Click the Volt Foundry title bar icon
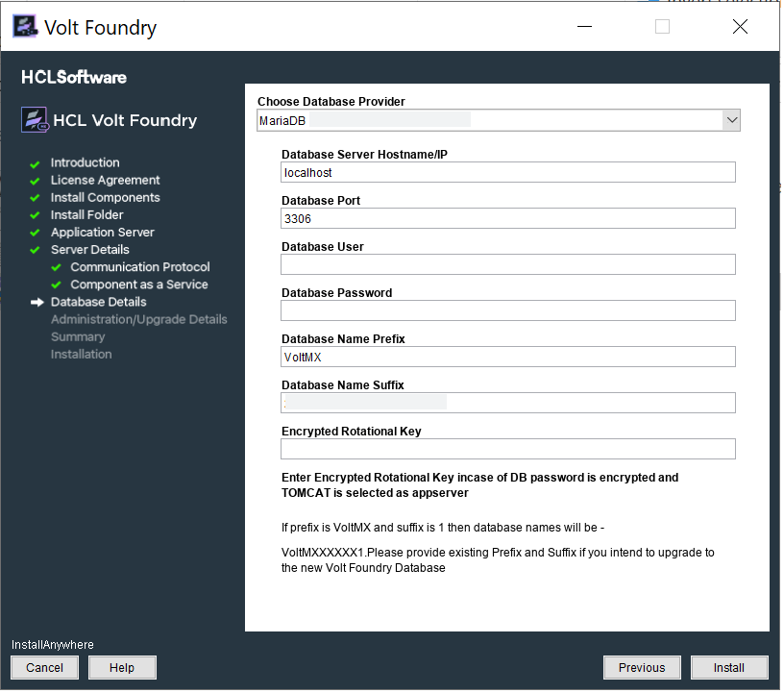The height and width of the screenshot is (693, 784). pyautogui.click(x=26, y=27)
